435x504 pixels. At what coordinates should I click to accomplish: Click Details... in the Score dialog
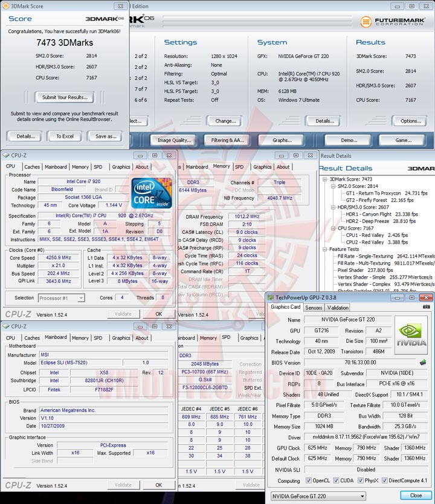[x=25, y=137]
